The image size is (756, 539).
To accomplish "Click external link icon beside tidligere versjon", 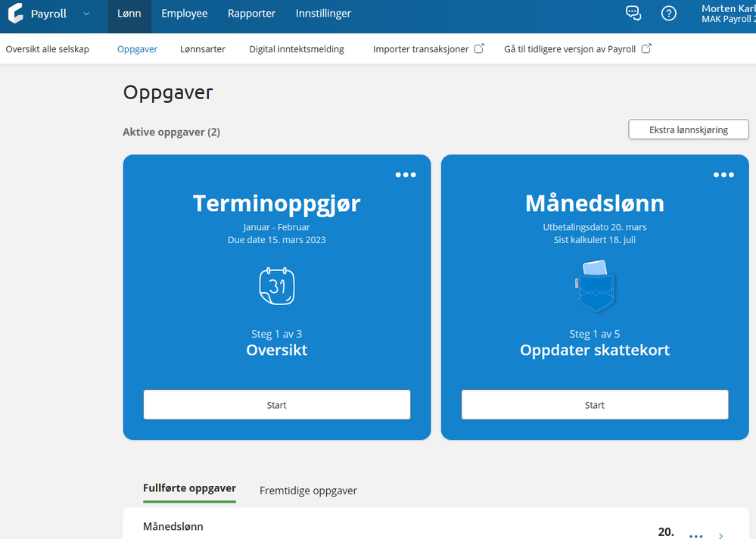I will 646,48.
